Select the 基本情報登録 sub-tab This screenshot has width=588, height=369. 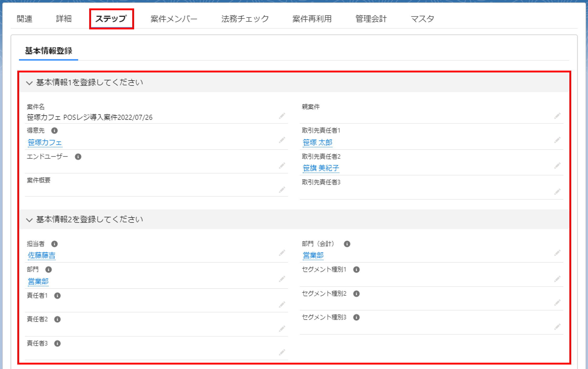click(x=49, y=51)
